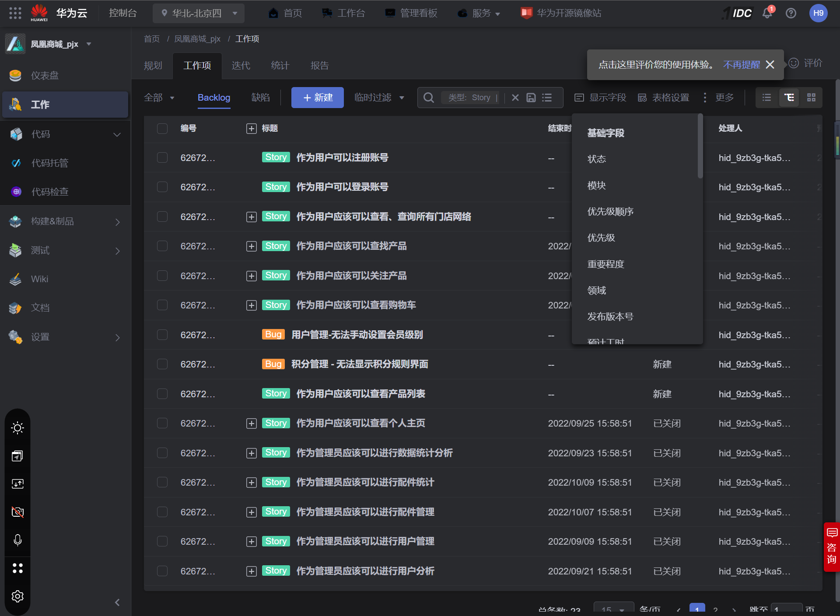Image resolution: width=840 pixels, height=616 pixels.
Task: Toggle the light theme sun icon
Action: pyautogui.click(x=17, y=428)
